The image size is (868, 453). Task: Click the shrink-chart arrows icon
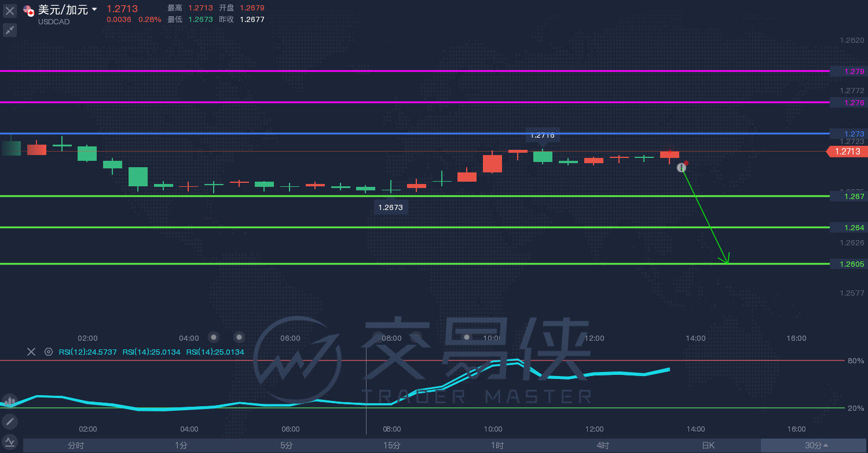(x=10, y=30)
